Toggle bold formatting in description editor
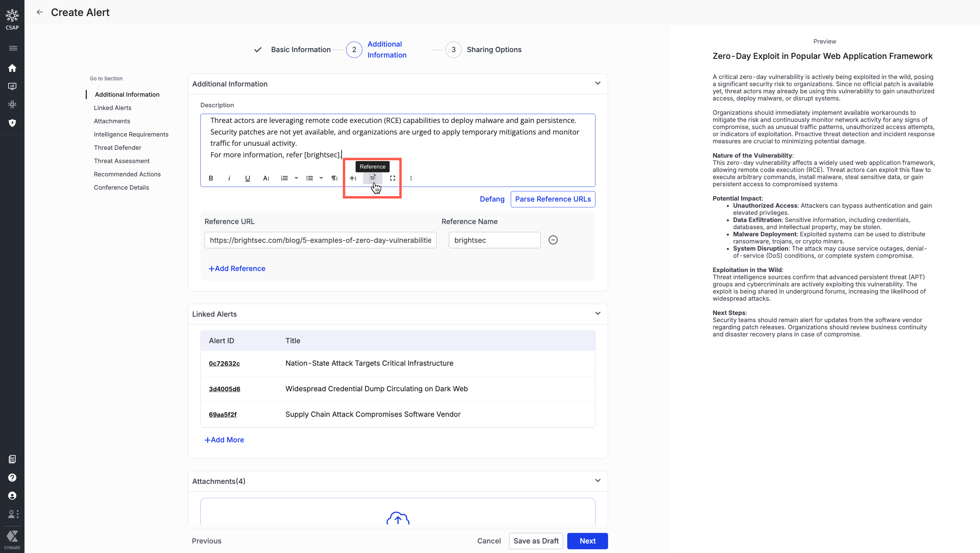The height and width of the screenshot is (553, 980). (x=211, y=178)
